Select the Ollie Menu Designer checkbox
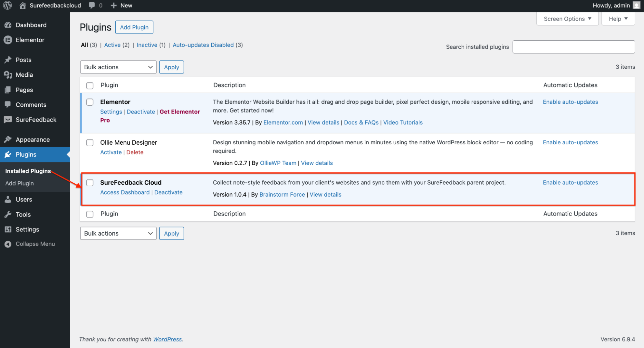Viewport: 644px width, 348px height. pyautogui.click(x=90, y=143)
